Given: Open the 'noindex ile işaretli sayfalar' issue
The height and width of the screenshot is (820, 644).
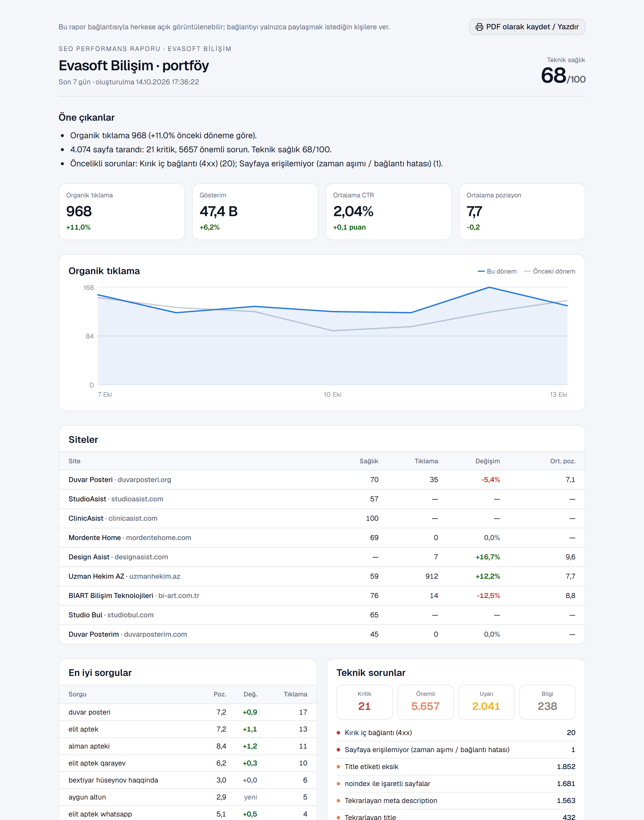Looking at the screenshot, I should 456,783.
